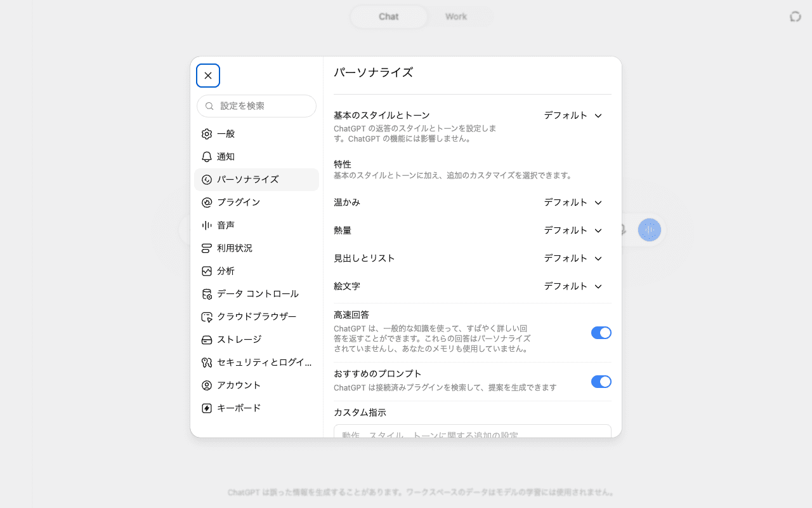The image size is (812, 508).
Task: Click the lightning icon beside キーボード
Action: coord(207,408)
